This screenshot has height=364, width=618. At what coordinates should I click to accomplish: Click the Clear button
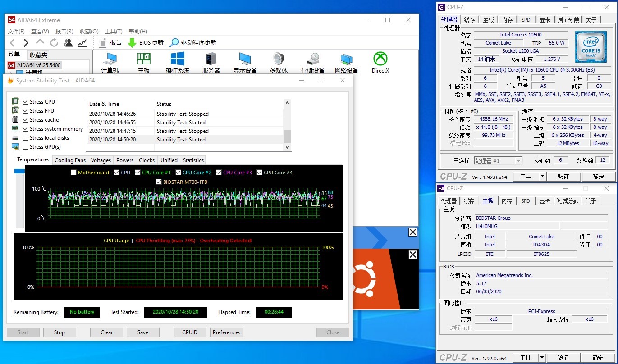107,332
